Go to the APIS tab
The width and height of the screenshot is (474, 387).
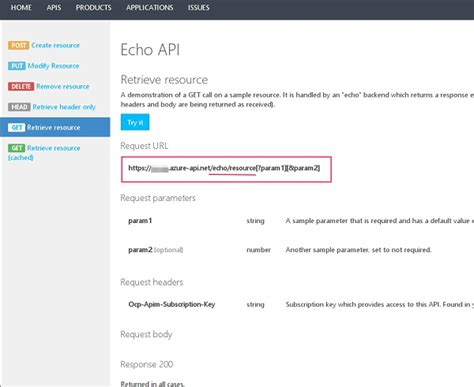(54, 7)
